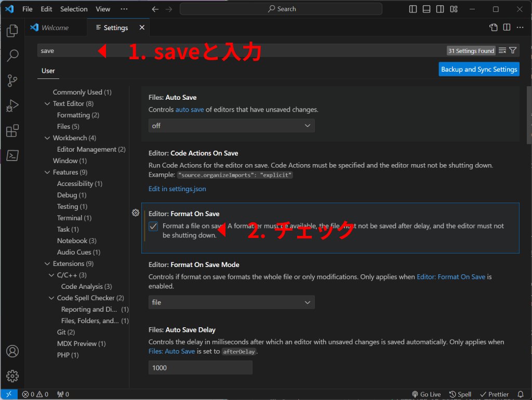The height and width of the screenshot is (400, 532).
Task: Select Git (2) tree item
Action: coord(66,332)
